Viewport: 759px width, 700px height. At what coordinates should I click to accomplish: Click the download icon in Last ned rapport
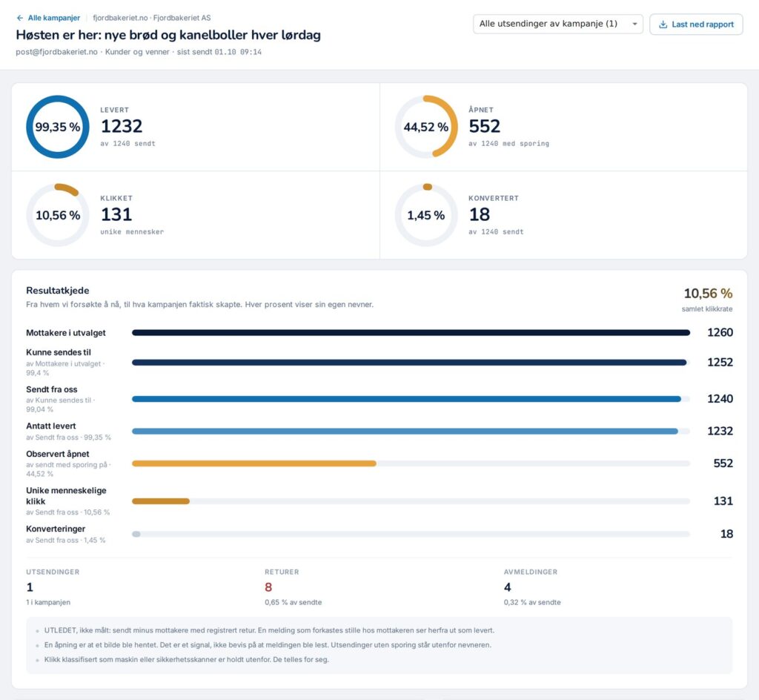[663, 24]
